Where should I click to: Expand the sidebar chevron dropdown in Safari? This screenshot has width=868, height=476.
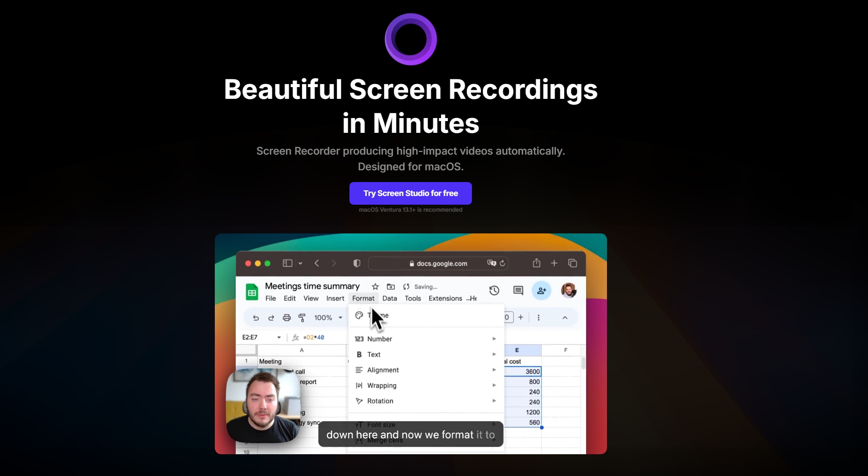(x=300, y=263)
